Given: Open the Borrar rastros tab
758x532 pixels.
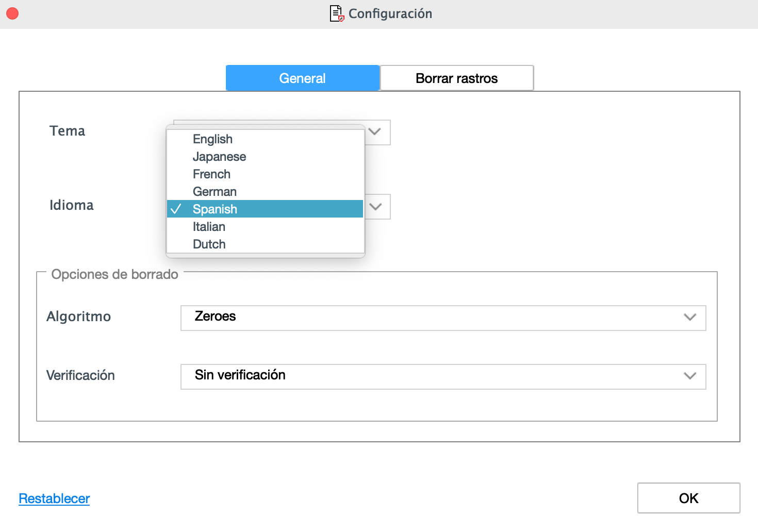Looking at the screenshot, I should pos(457,78).
